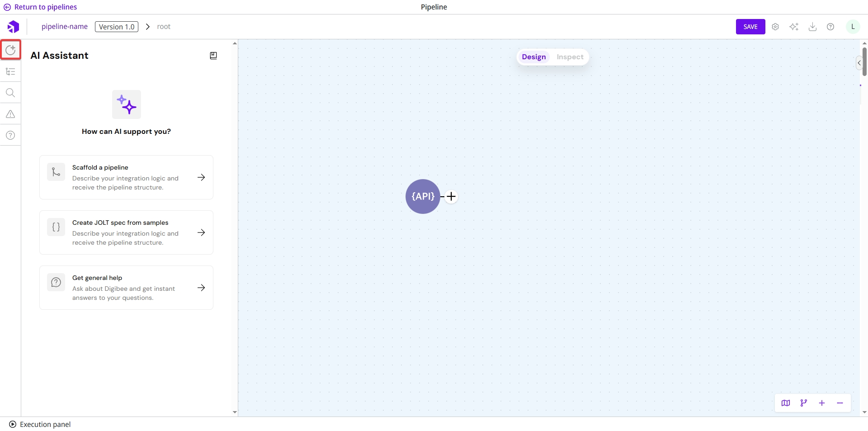The height and width of the screenshot is (431, 868).
Task: Open the warnings triangle sidebar icon
Action: (10, 114)
